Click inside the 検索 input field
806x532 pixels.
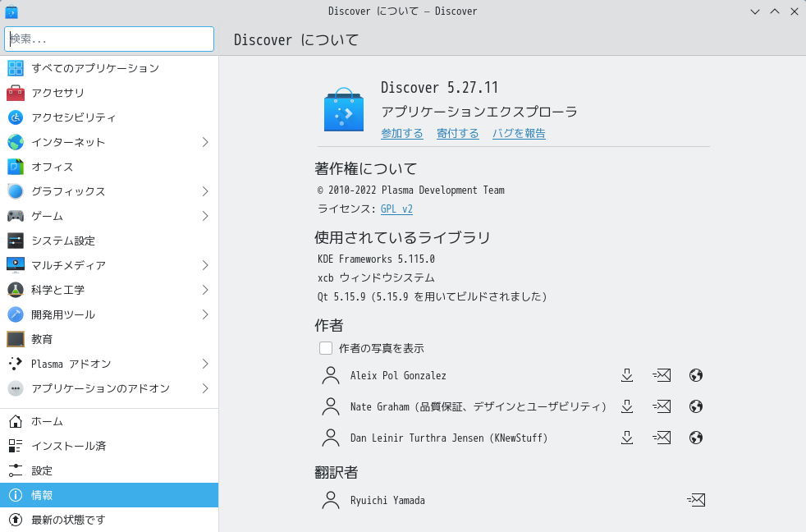click(109, 39)
